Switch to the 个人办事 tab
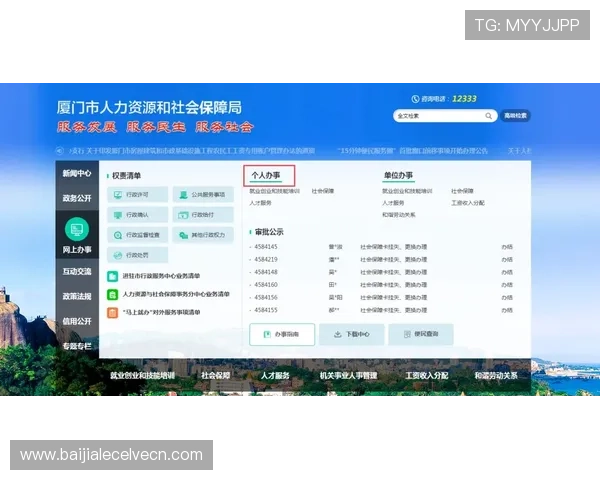 coord(266,175)
